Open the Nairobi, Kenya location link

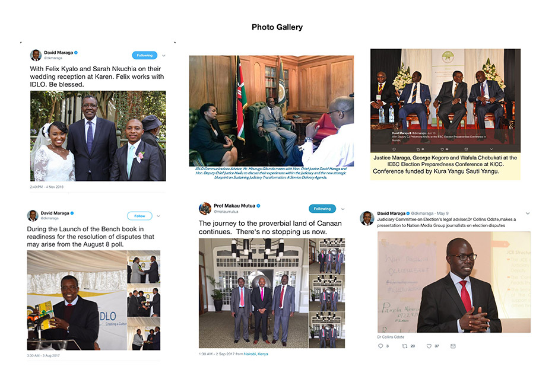(x=256, y=354)
